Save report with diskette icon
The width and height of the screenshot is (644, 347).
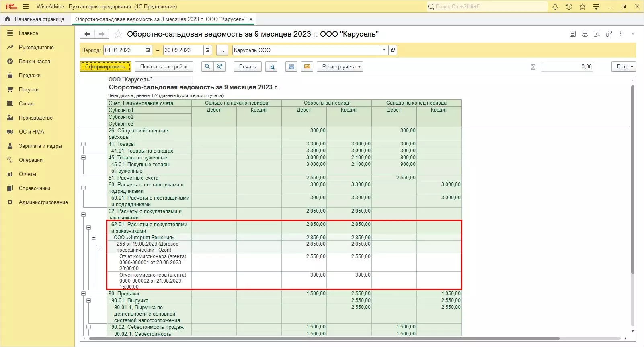click(x=291, y=67)
